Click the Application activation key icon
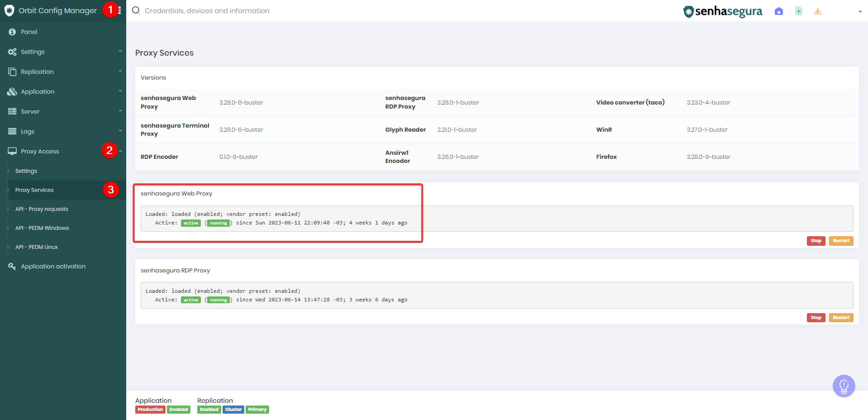This screenshot has width=868, height=420. [x=12, y=266]
